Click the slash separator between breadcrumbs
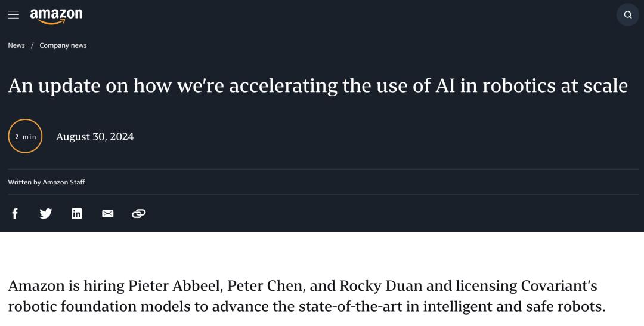This screenshot has height=326, width=644. [x=32, y=45]
